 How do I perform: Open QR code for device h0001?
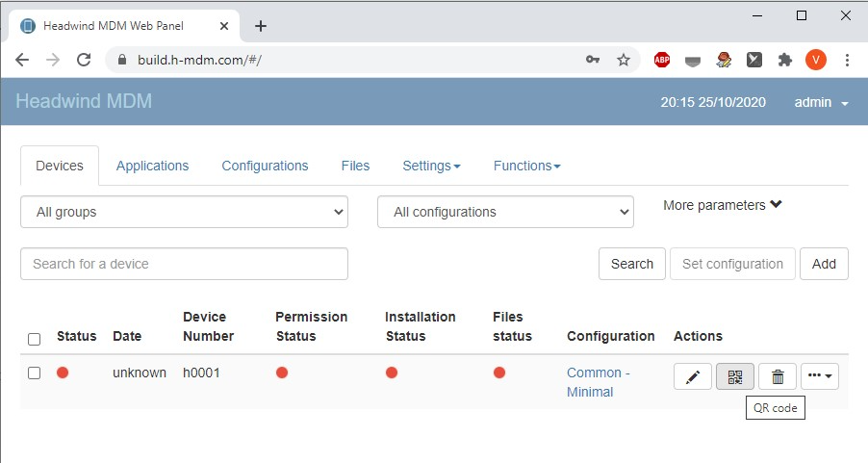(735, 377)
